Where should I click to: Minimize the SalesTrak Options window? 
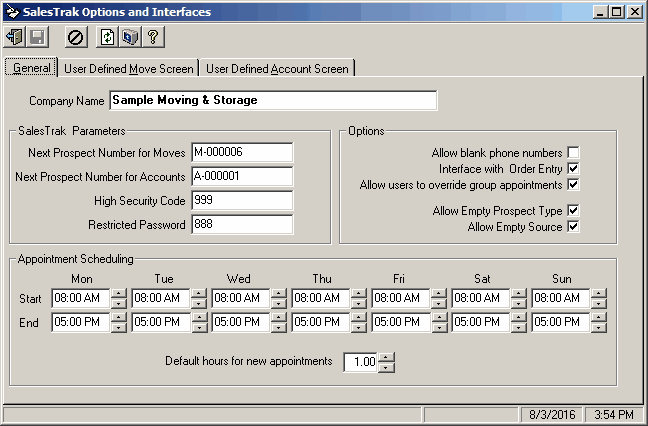click(x=600, y=12)
